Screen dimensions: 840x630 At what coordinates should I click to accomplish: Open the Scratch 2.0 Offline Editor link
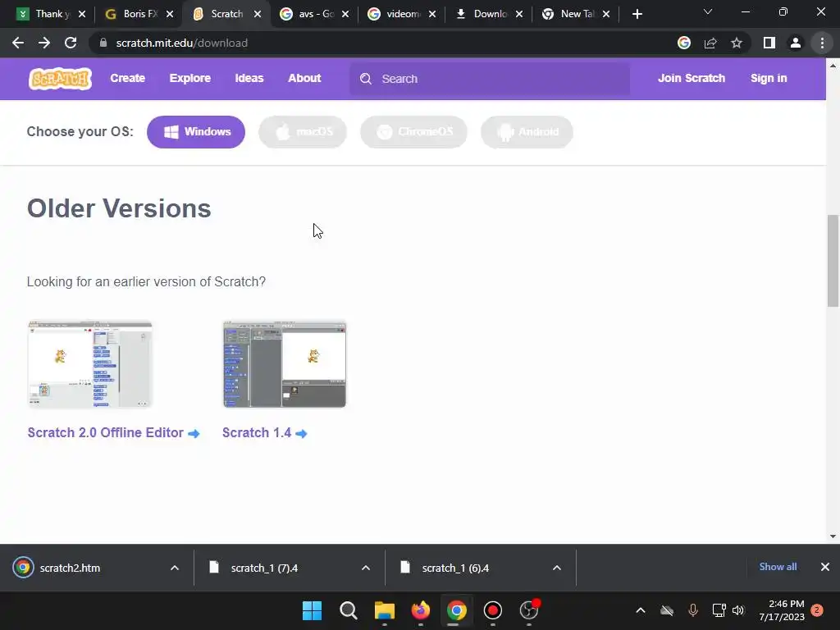[113, 433]
